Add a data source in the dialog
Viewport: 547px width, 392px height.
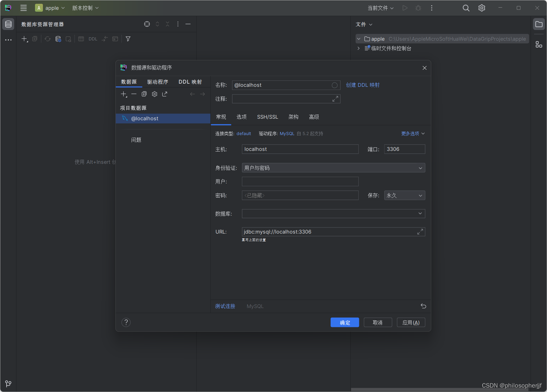124,94
